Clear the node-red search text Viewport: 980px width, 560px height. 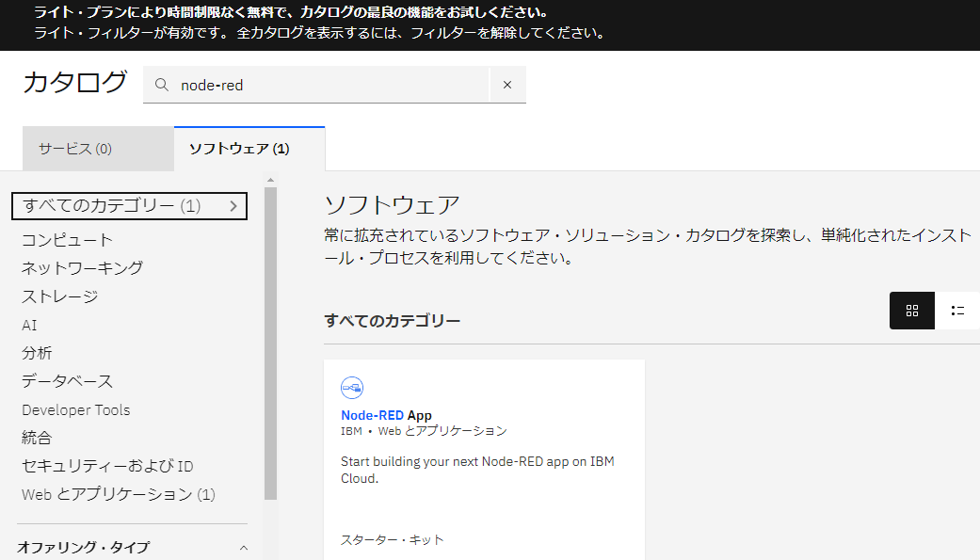pos(507,85)
